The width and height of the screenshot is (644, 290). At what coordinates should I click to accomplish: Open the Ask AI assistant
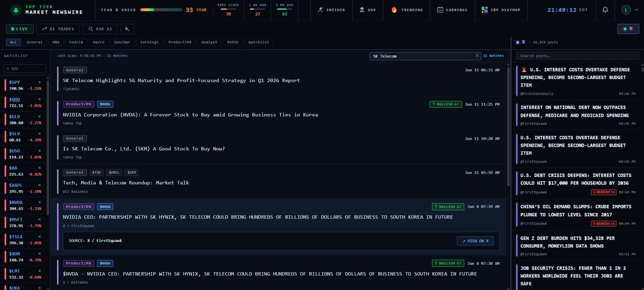(x=101, y=29)
